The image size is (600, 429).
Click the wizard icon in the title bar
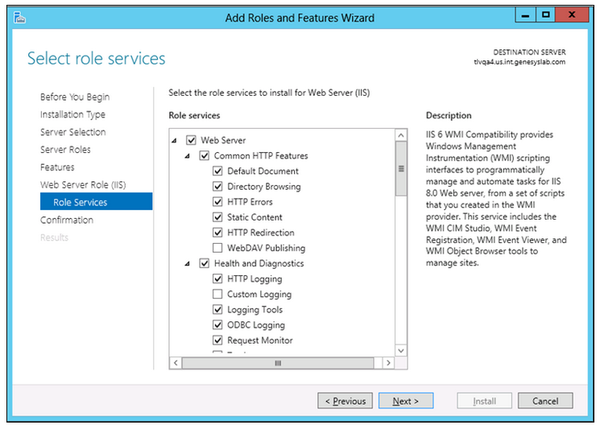20,18
